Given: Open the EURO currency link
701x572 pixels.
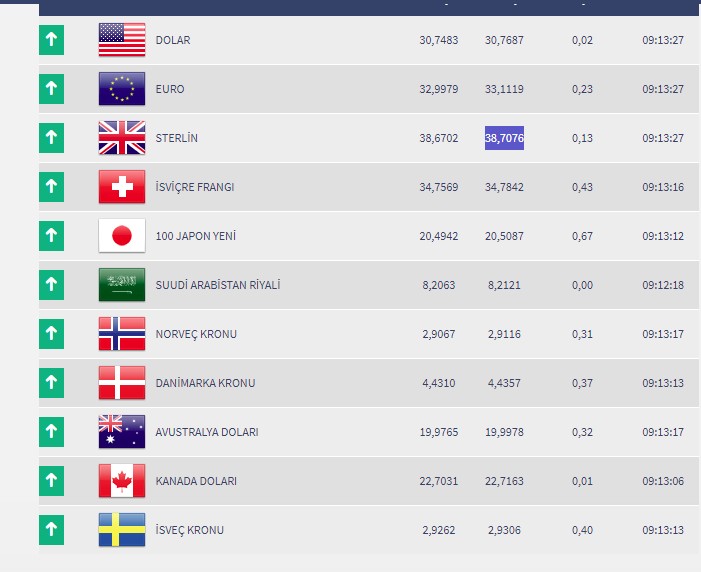Looking at the screenshot, I should click(170, 89).
